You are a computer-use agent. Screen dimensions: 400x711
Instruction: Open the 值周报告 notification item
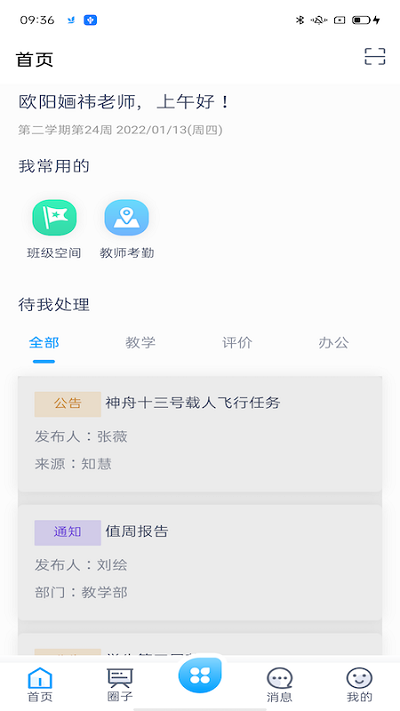pos(200,562)
